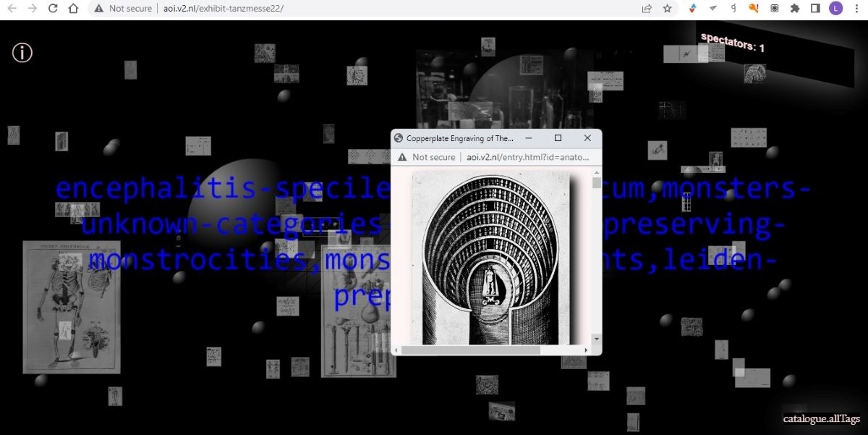The image size is (868, 435).
Task: Bookmark this page with the star
Action: tap(667, 9)
